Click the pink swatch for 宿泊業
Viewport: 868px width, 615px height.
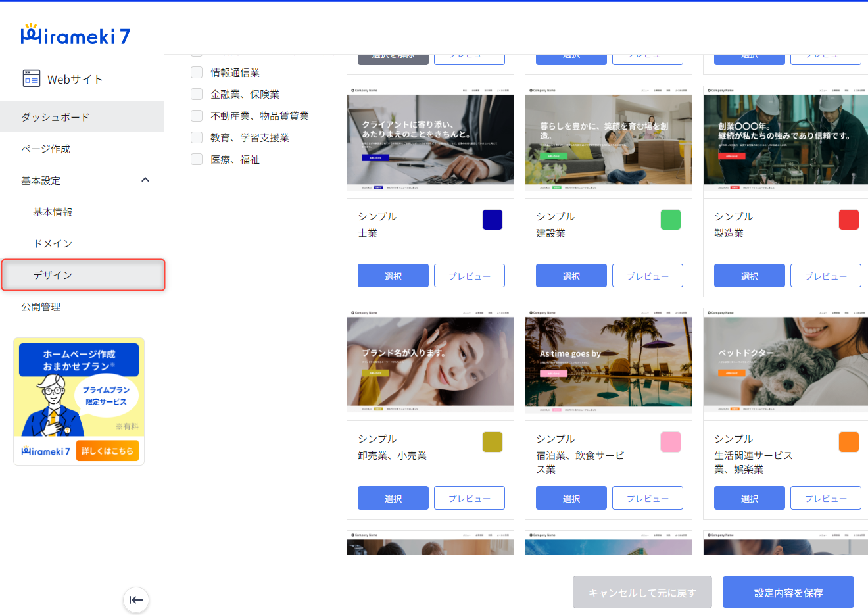point(671,442)
